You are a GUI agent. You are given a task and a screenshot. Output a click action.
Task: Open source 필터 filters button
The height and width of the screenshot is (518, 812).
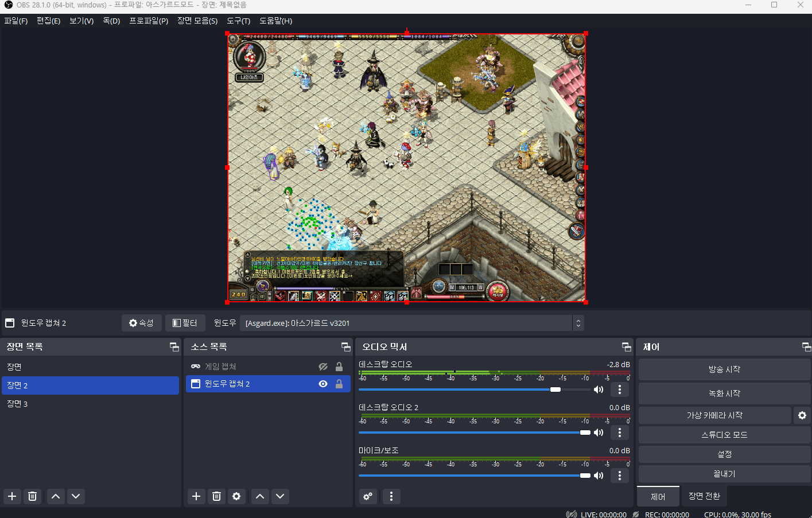pyautogui.click(x=185, y=323)
